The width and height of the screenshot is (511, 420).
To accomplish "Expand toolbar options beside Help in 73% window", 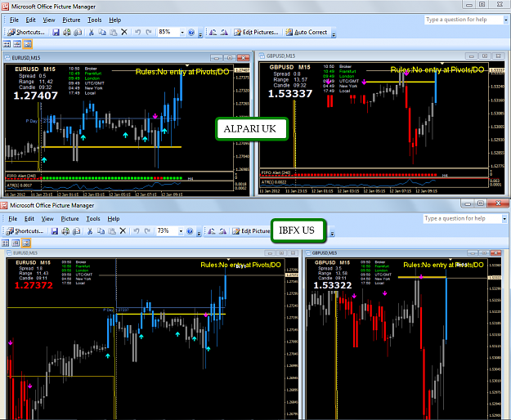I will tap(199, 232).
